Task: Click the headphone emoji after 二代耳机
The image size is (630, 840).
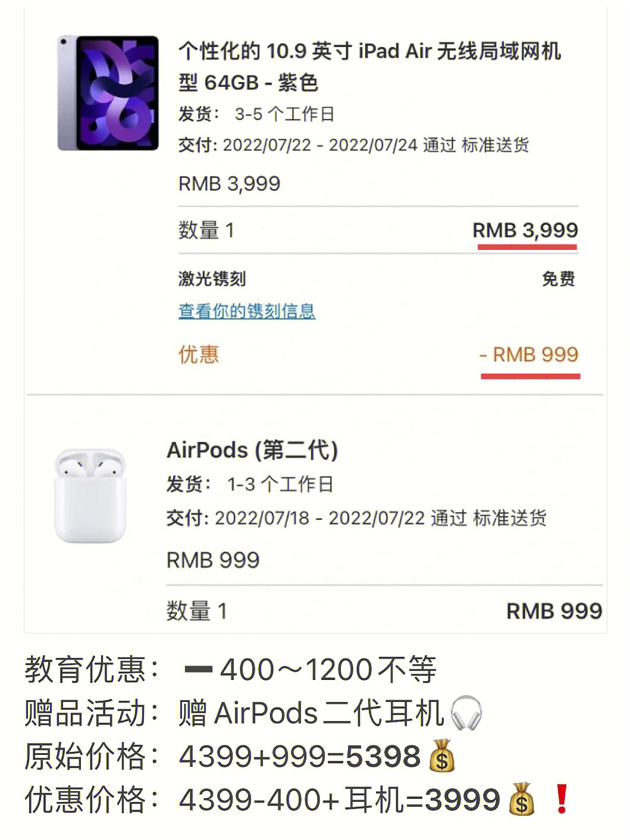Action: coord(466,713)
